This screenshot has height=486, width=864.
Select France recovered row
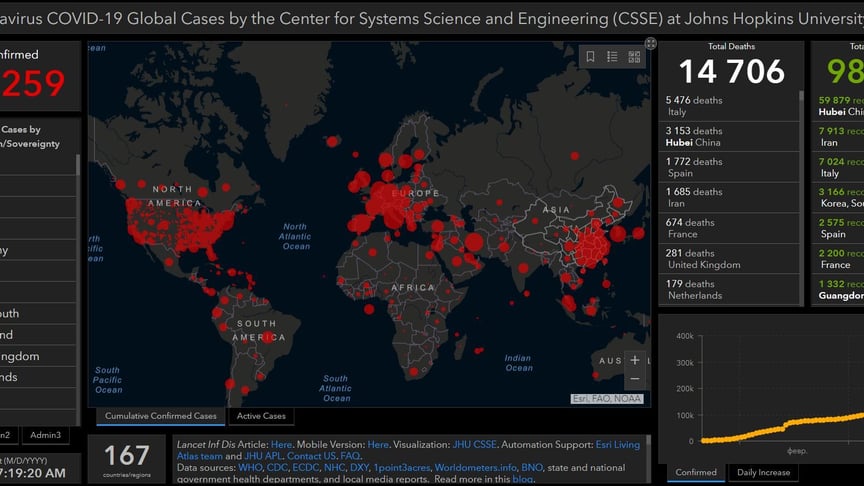coord(838,259)
